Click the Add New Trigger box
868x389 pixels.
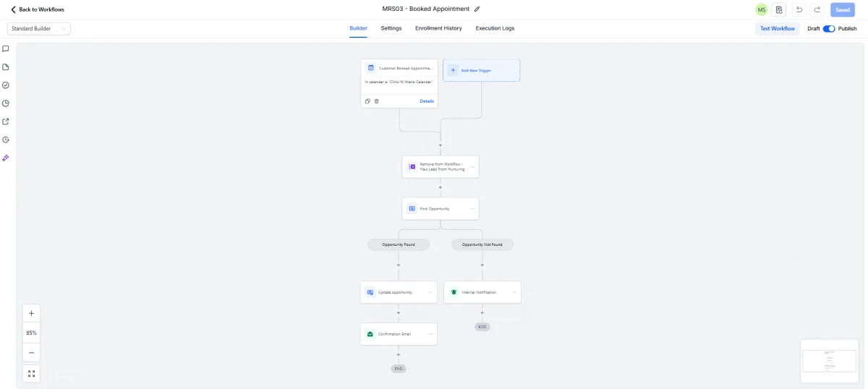tap(481, 70)
